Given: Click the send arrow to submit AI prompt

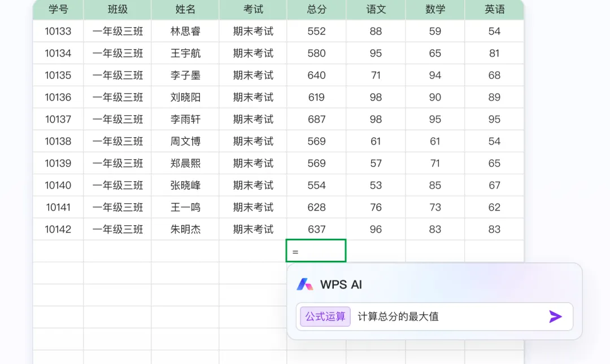Looking at the screenshot, I should pos(555,317).
